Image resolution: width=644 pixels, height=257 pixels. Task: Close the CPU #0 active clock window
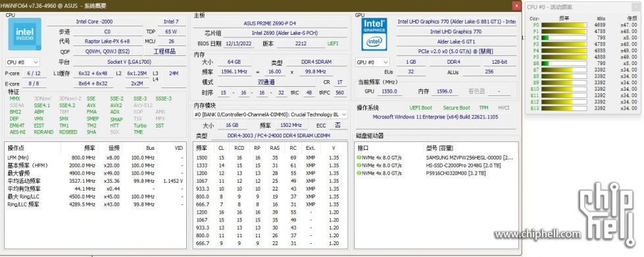coord(636,7)
